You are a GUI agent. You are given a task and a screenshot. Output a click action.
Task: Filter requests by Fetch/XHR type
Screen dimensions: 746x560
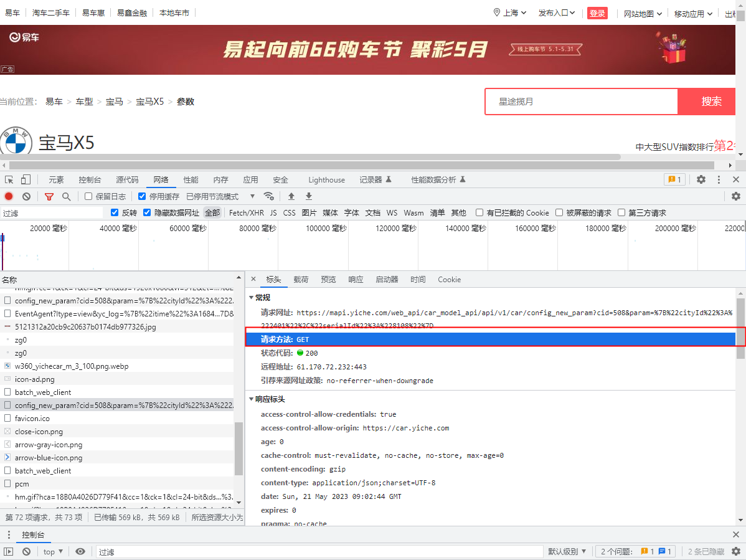(x=247, y=212)
